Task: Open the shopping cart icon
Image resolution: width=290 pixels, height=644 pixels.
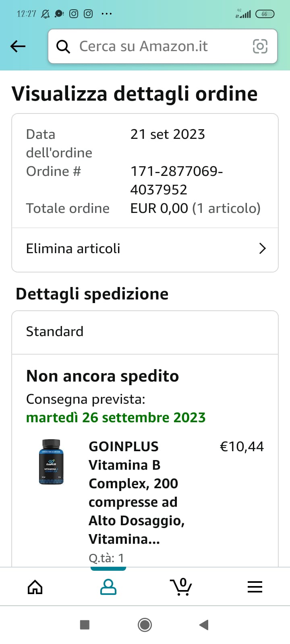Action: tap(181, 587)
